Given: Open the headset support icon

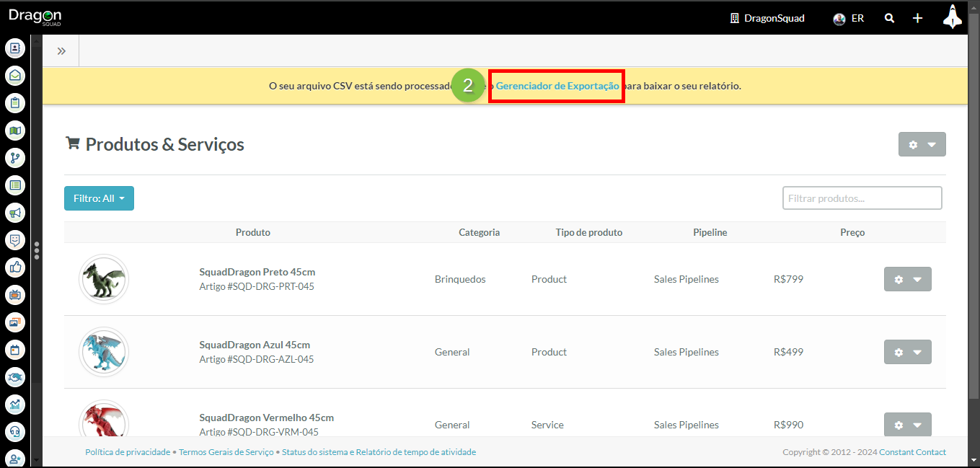Looking at the screenshot, I should pyautogui.click(x=15, y=432).
